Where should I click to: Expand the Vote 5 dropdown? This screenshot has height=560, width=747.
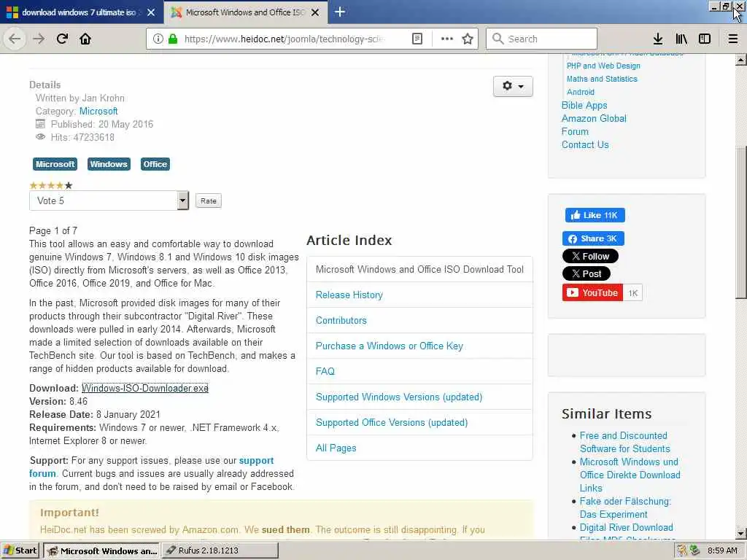[109, 201]
